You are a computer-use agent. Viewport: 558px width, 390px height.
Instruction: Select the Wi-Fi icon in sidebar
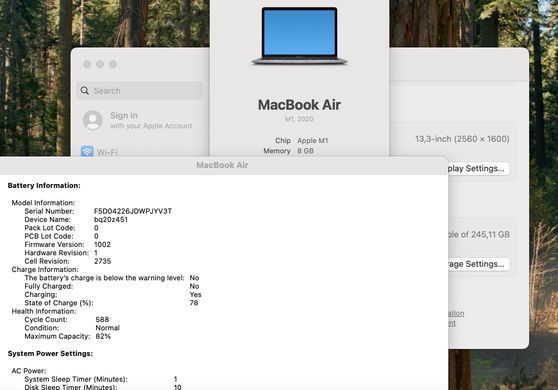(x=87, y=152)
